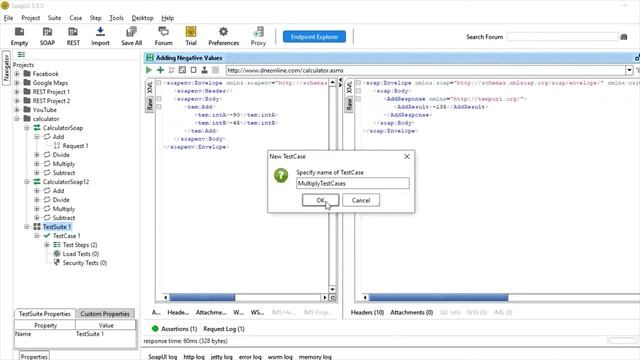
Task: Open the SoapUI log tab
Action: pyautogui.click(x=162, y=356)
